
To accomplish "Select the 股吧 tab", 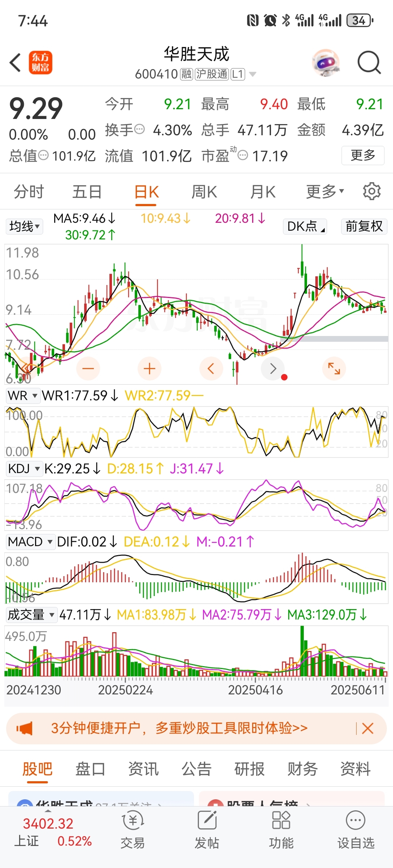I will (38, 769).
